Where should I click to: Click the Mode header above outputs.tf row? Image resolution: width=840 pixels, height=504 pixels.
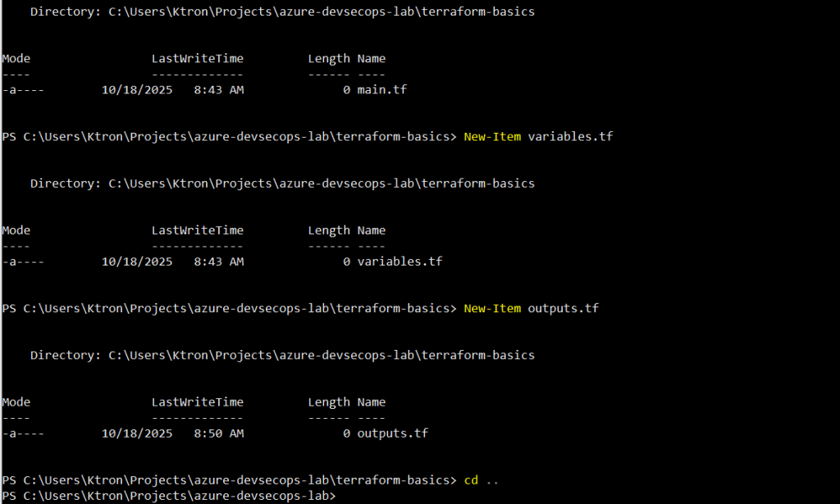[x=16, y=402]
